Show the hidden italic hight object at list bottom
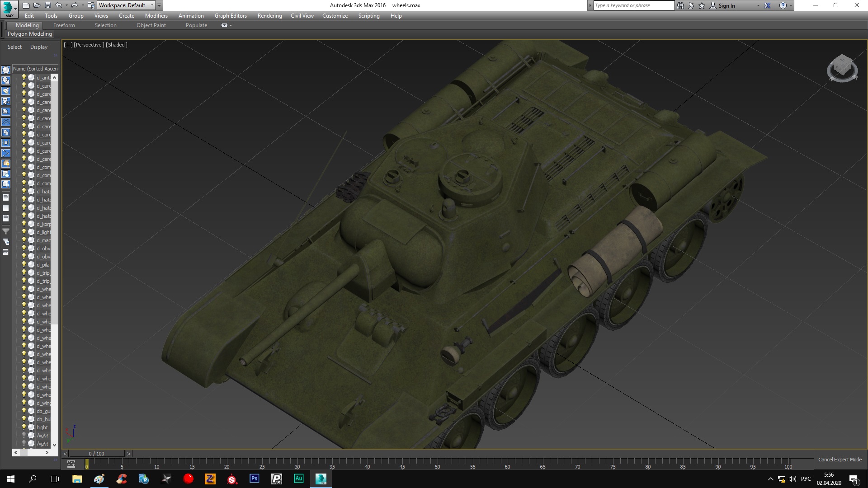This screenshot has width=868, height=488. click(x=24, y=443)
